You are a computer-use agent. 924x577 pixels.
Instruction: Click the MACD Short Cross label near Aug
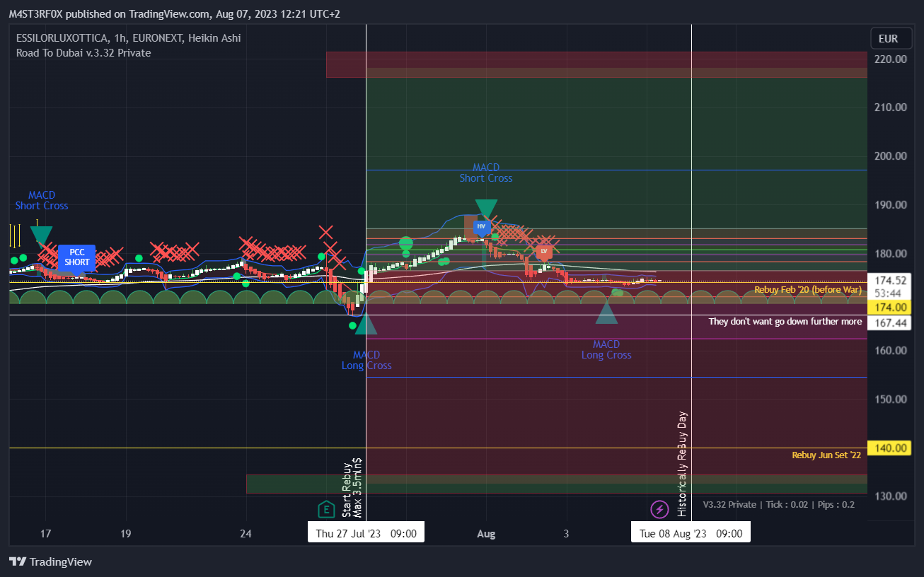(486, 173)
